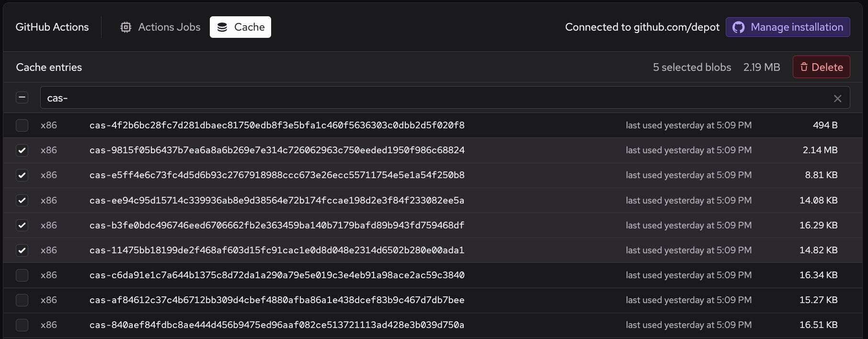Deselect the cas-b3fe0bdc496746 entry
This screenshot has height=339, width=868.
tap(22, 225)
